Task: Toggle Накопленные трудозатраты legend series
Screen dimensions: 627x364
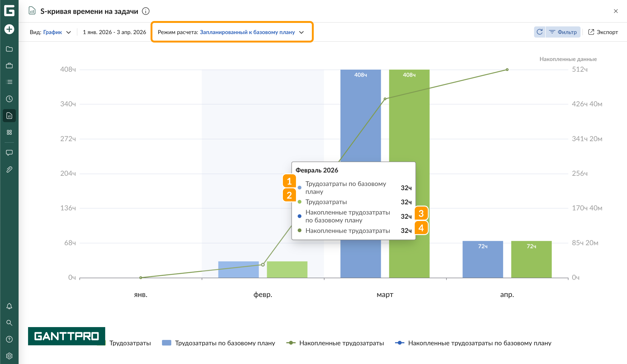Action: pyautogui.click(x=335, y=343)
